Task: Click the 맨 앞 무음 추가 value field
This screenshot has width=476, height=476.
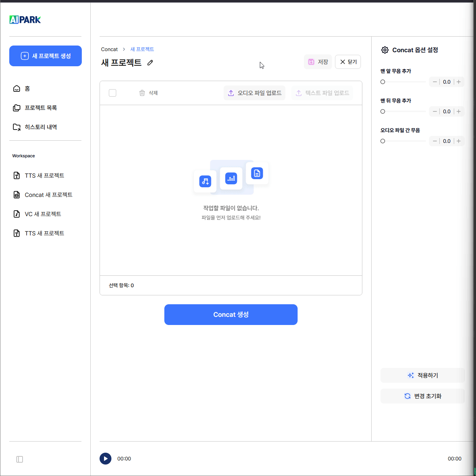Action: (x=447, y=82)
